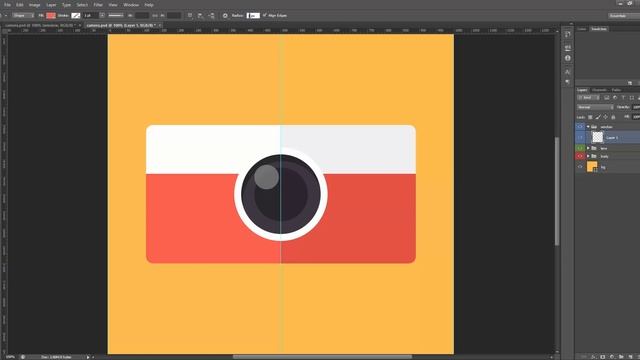Open the layer filter Kind dropdown
640x360 pixels.
(588, 98)
